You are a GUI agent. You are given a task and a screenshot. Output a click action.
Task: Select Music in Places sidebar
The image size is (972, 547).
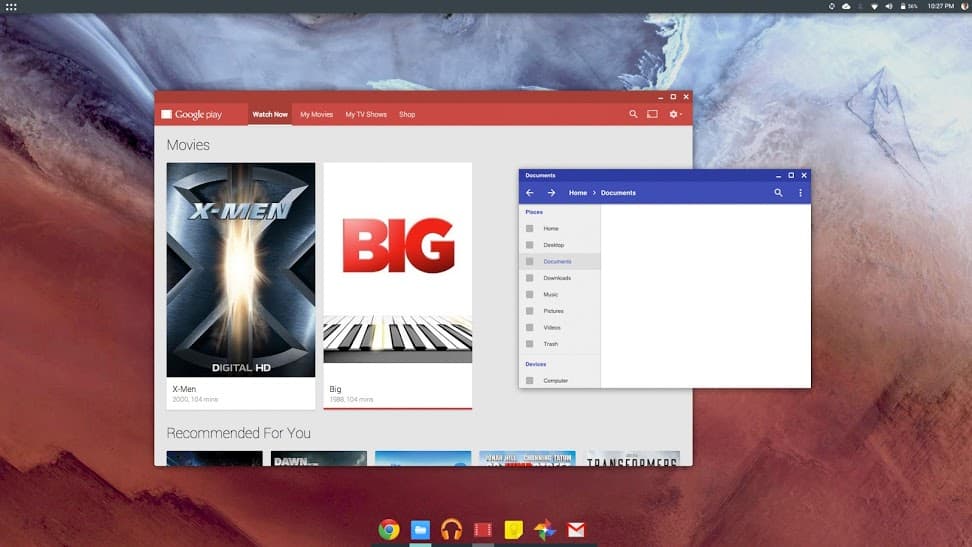point(560,295)
